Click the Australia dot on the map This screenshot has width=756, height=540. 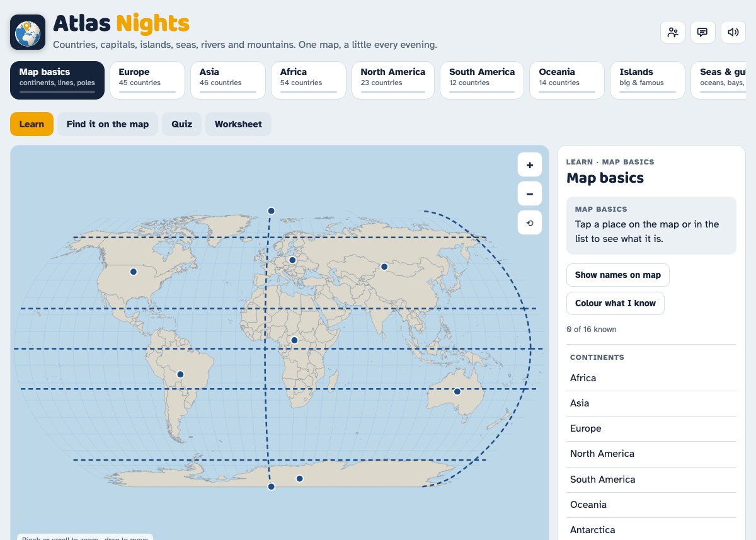457,391
